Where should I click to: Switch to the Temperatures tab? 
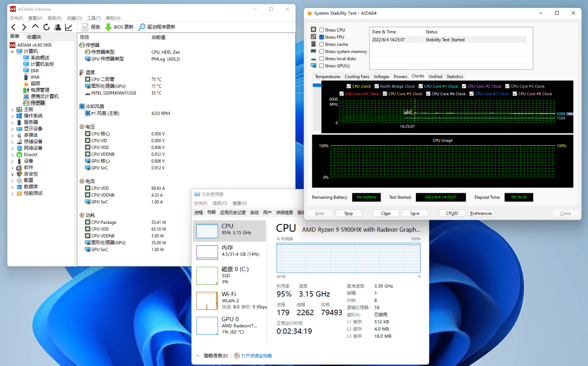[327, 77]
